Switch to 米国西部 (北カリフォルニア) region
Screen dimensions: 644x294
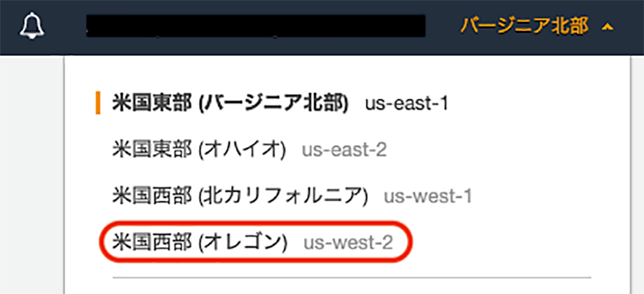point(292,197)
